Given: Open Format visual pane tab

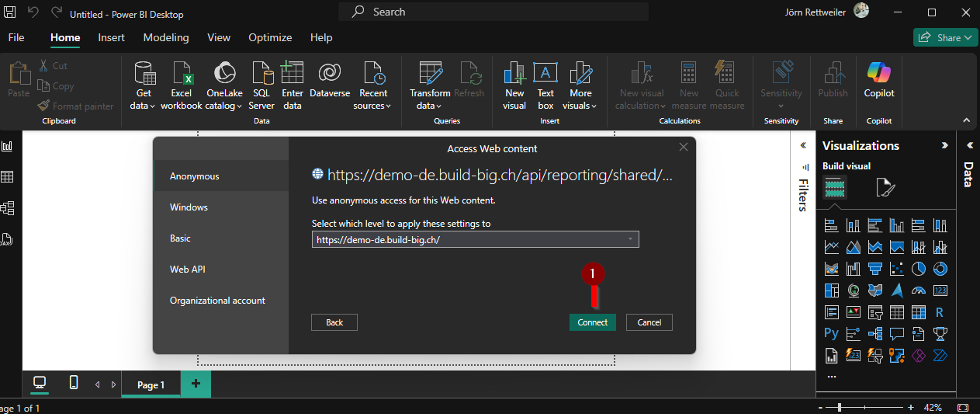Looking at the screenshot, I should pyautogui.click(x=885, y=187).
